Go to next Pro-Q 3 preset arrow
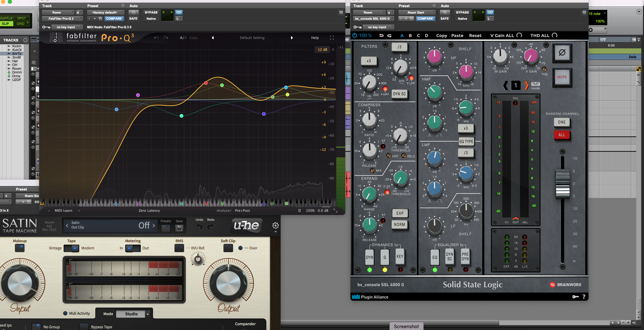The height and width of the screenshot is (330, 644). click(292, 38)
